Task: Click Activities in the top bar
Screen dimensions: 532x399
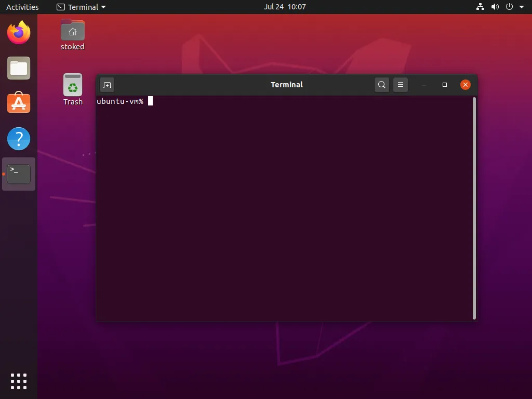Action: point(22,7)
